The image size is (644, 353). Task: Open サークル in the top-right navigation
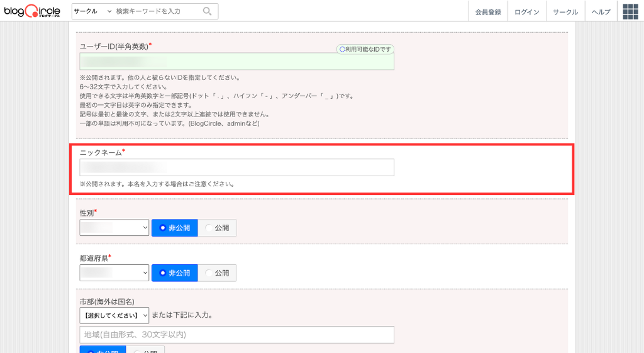click(565, 12)
